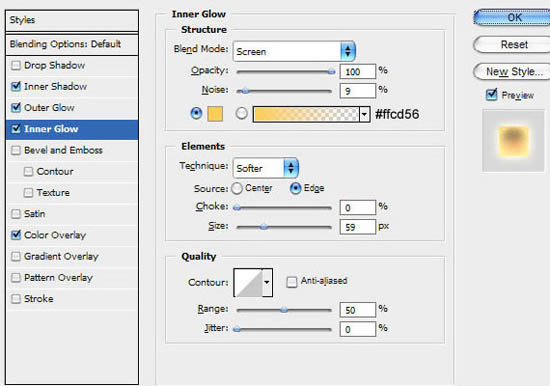
Task: Click the solid glow color swatch
Action: click(x=215, y=114)
